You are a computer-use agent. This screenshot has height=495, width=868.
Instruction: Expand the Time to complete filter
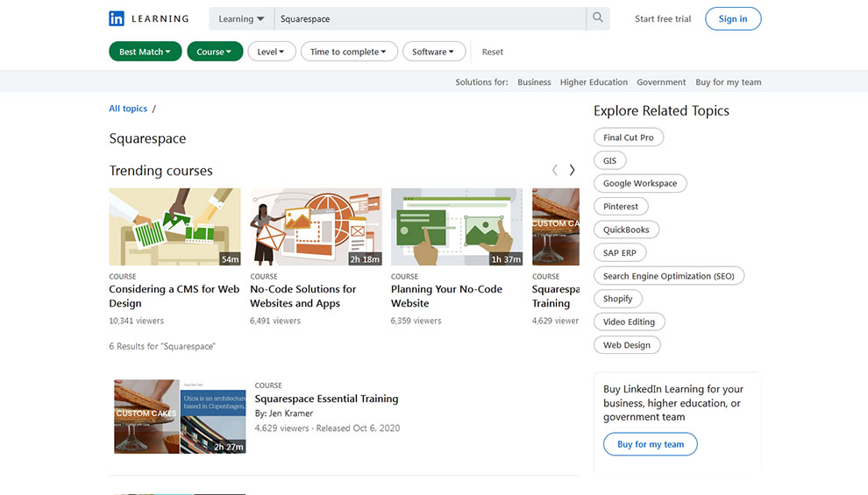(349, 52)
